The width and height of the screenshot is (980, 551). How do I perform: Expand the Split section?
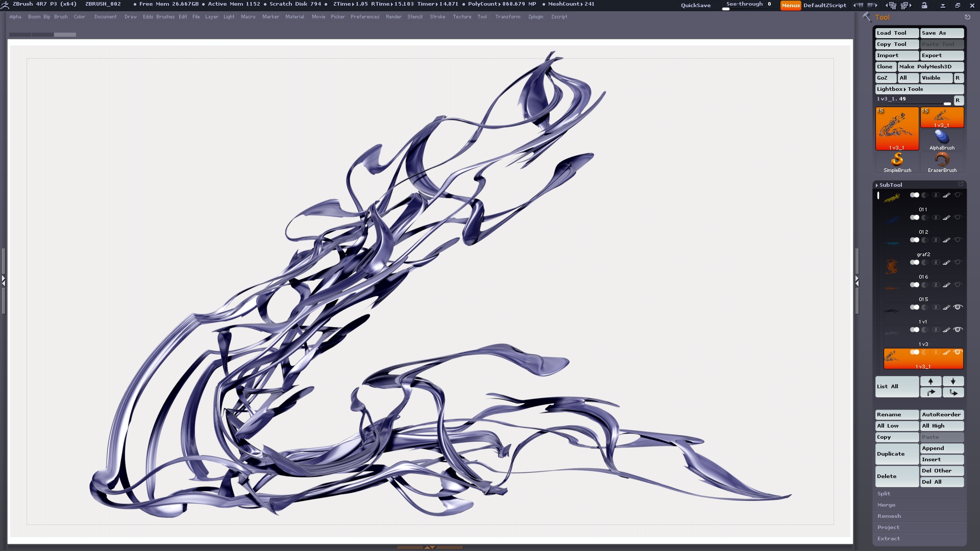tap(884, 493)
